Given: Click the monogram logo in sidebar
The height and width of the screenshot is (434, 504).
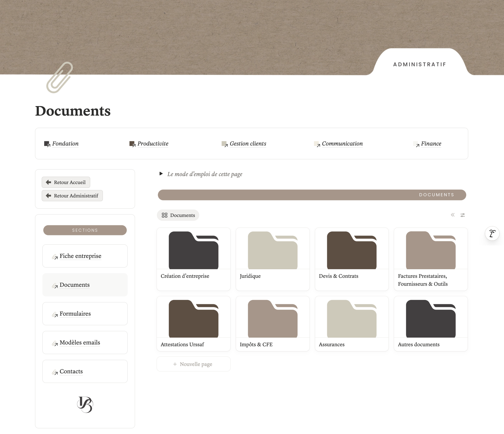Looking at the screenshot, I should 85,405.
